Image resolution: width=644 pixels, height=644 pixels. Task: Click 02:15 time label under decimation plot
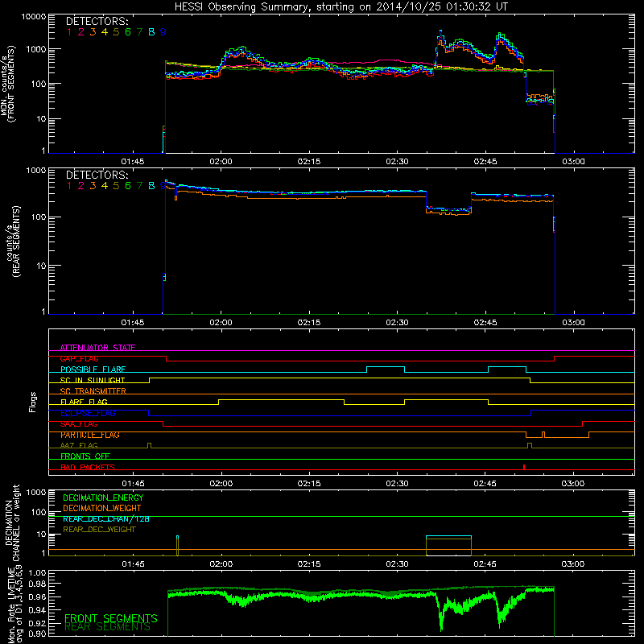(309, 564)
